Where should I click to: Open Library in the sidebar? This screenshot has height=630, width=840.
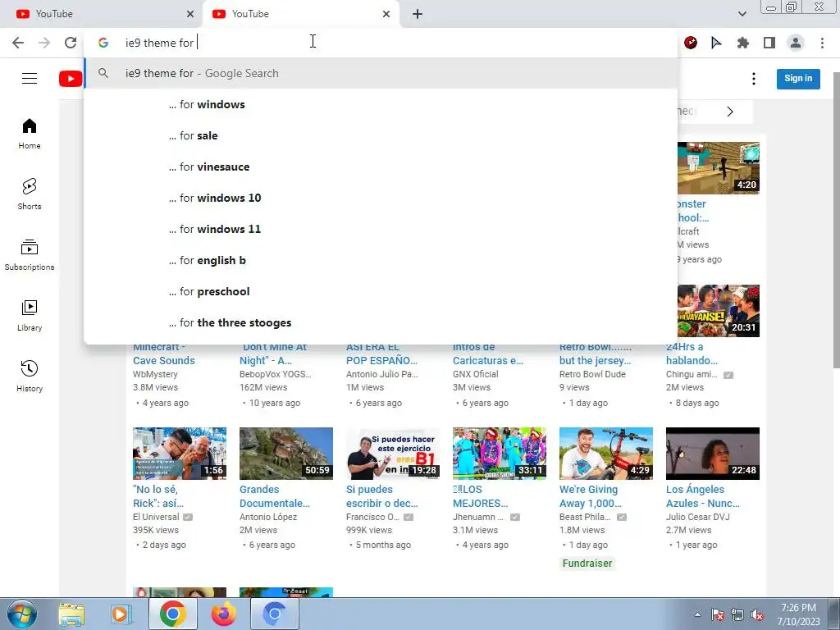[x=30, y=316]
